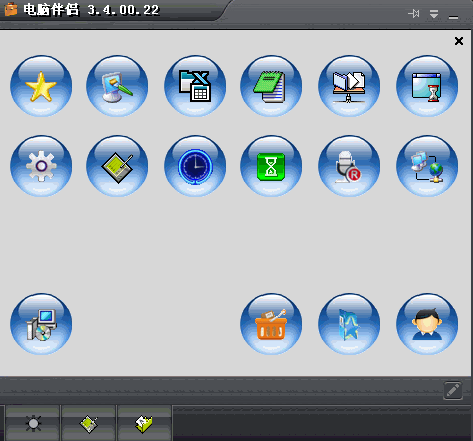Open the window with hourglass icon

[x=427, y=86]
